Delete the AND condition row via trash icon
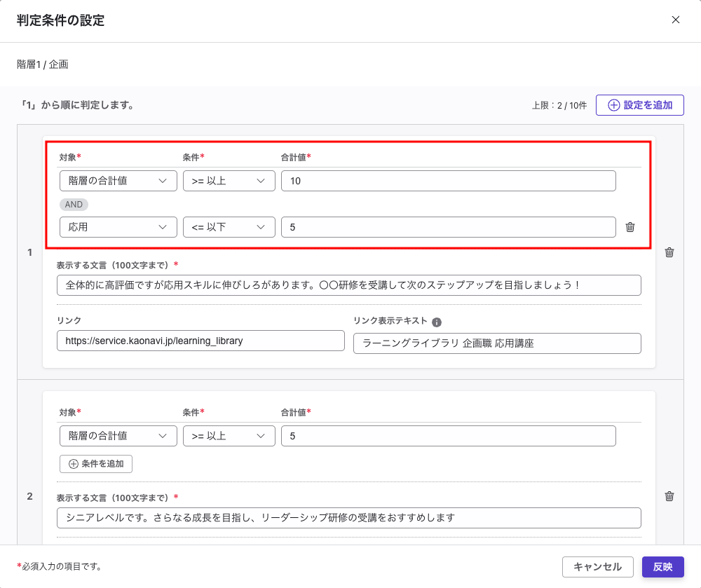Screen dimensions: 701x588 pos(629,226)
